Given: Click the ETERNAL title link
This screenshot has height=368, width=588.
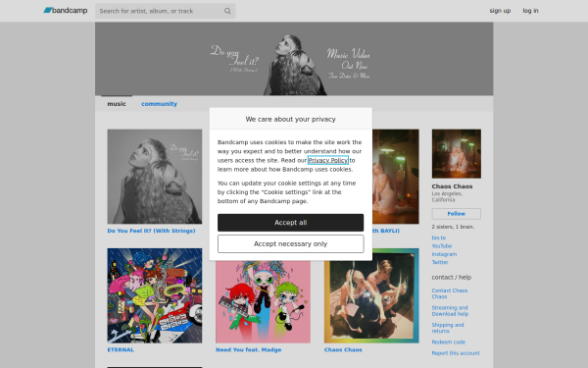Looking at the screenshot, I should click(x=121, y=349).
